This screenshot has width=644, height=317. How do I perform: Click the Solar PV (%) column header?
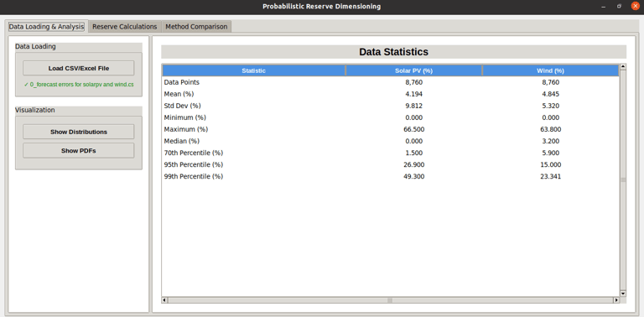click(x=413, y=70)
